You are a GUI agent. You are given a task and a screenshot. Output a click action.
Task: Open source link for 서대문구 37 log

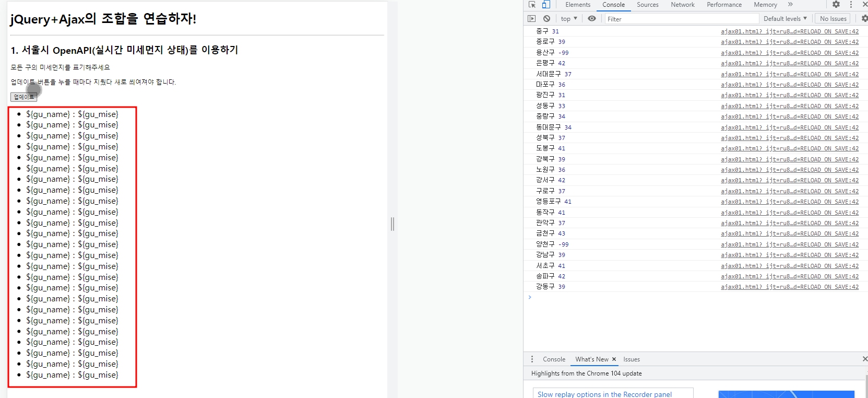[790, 74]
